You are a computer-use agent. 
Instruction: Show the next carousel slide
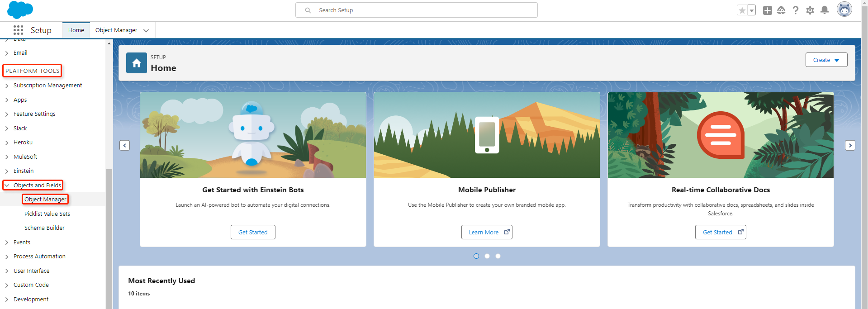[x=850, y=145]
